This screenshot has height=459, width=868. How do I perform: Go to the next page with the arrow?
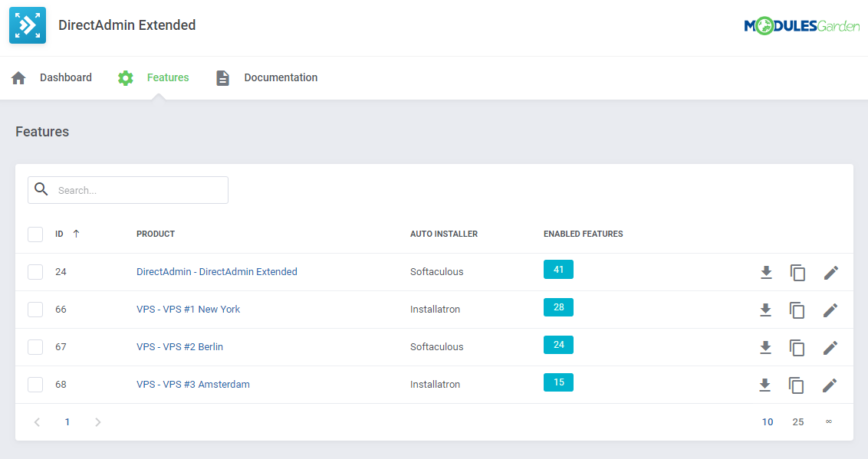pos(97,421)
